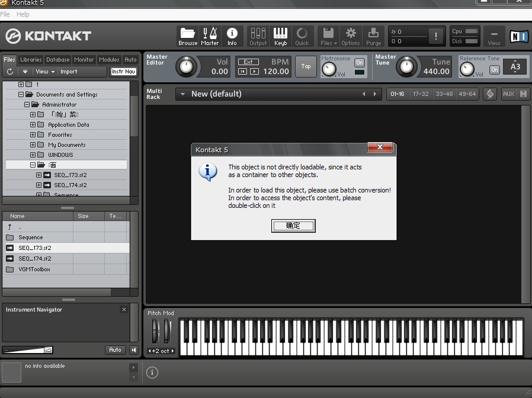Turn on the Metronome On switch
This screenshot has height=398, width=532.
(359, 63)
